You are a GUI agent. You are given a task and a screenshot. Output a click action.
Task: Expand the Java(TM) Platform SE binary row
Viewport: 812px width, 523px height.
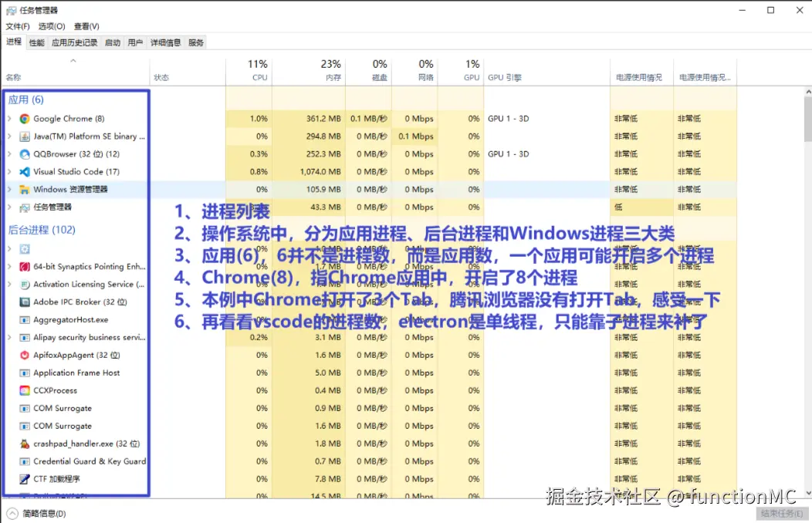[x=9, y=137]
